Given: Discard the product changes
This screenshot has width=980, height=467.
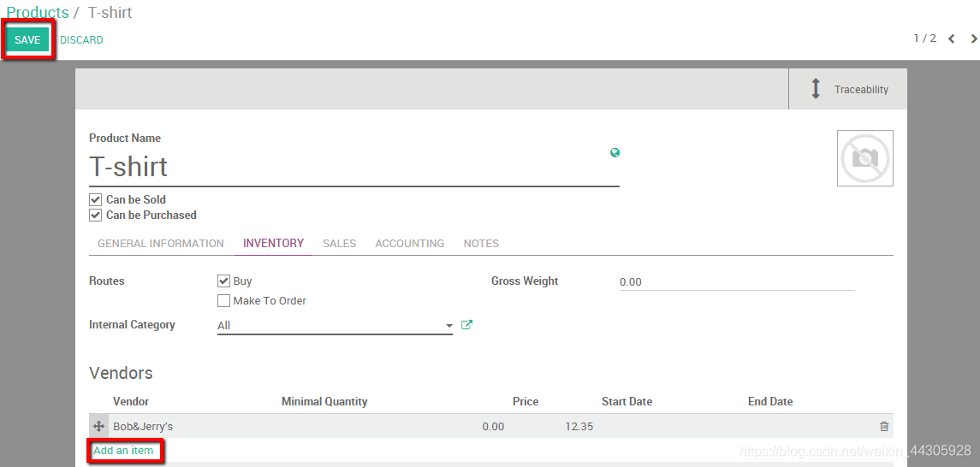Looking at the screenshot, I should (x=81, y=40).
